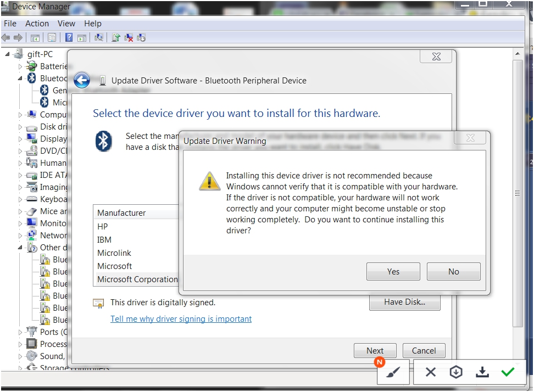Open the File menu
This screenshot has height=392, width=534.
point(10,24)
